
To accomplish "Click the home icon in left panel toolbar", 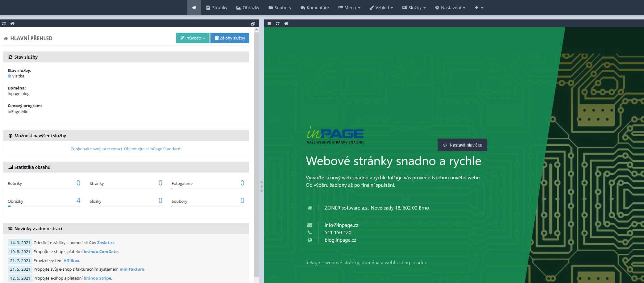I will click(x=12, y=23).
